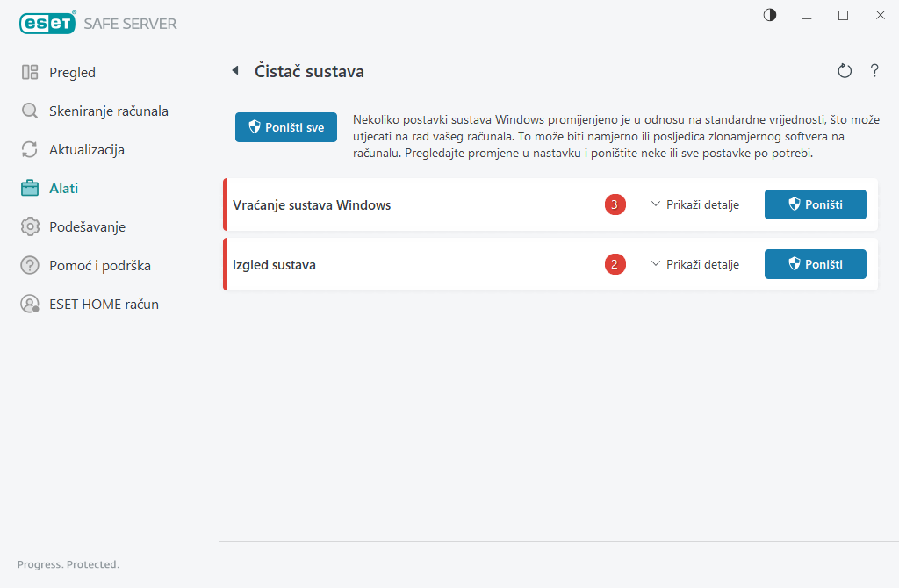The height and width of the screenshot is (588, 899).
Task: Click the Poništi sve button
Action: click(286, 127)
